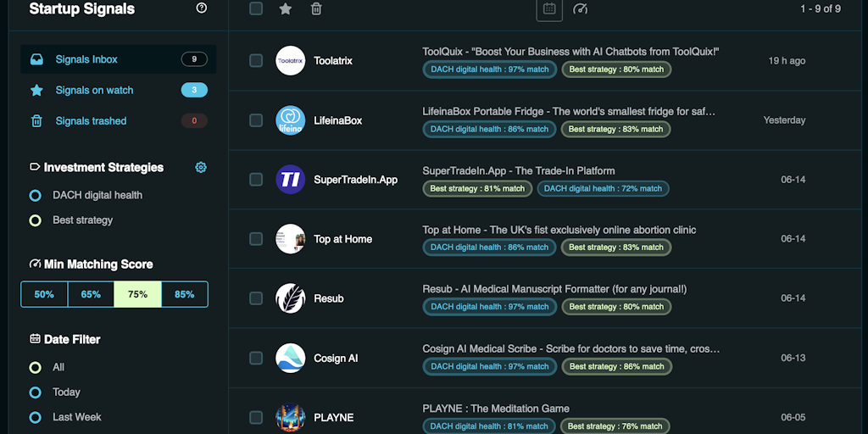
Task: Click the trashed count badge 0
Action: [194, 120]
